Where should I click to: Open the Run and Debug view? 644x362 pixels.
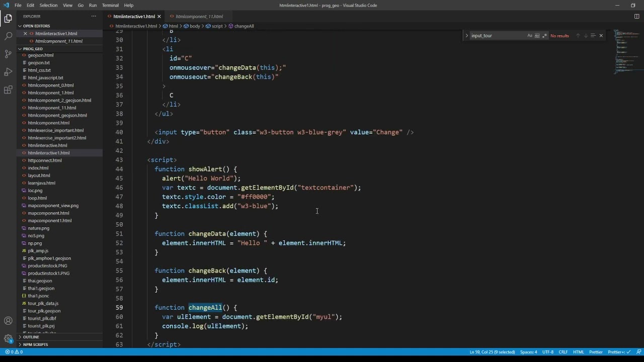8,72
